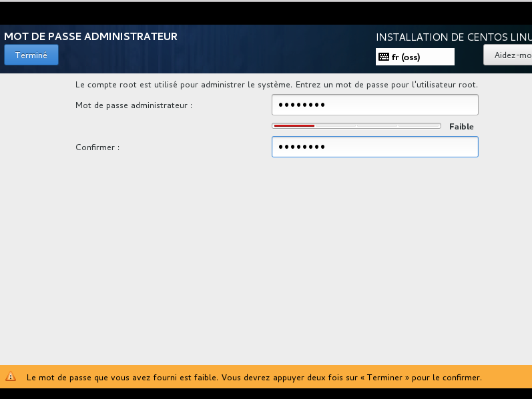Click the password dots in administrator field
The height and width of the screenshot is (399, 532).
(x=302, y=105)
